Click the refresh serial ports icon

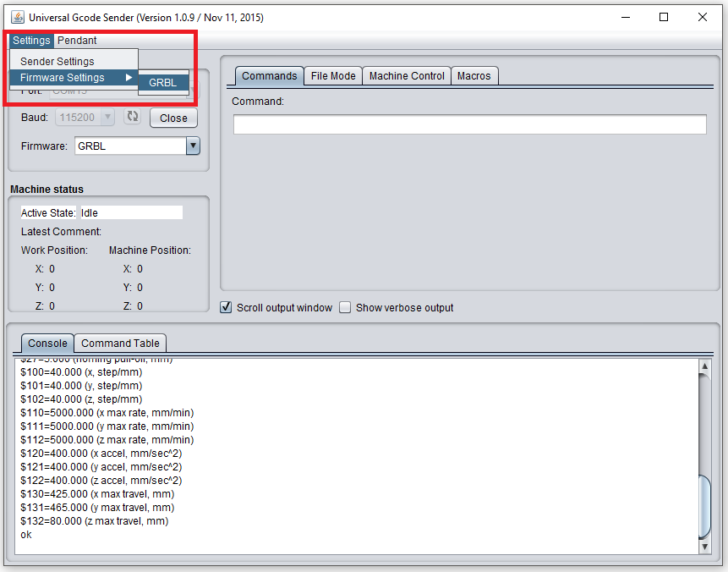pos(133,116)
